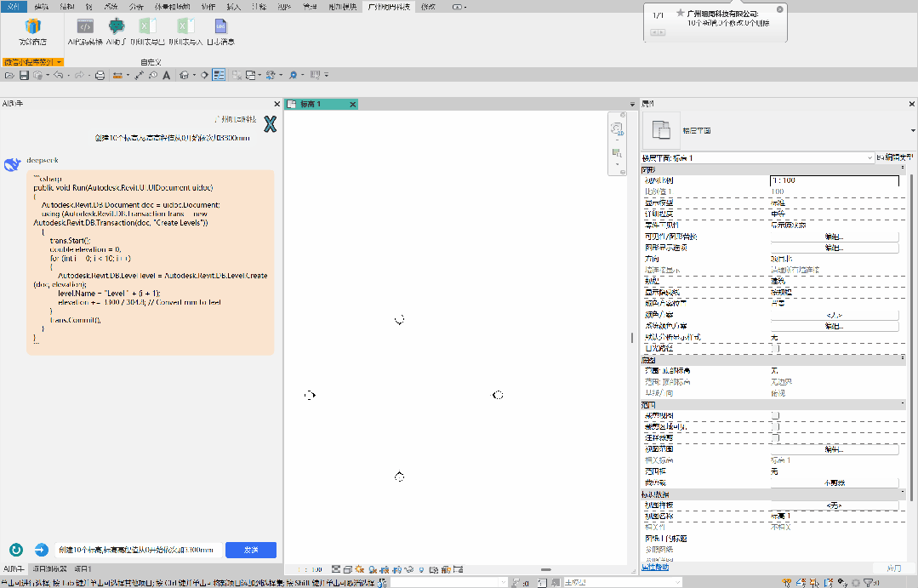The width and height of the screenshot is (918, 588).
Task: Switch to the 建筑 ribbon tab
Action: click(42, 7)
